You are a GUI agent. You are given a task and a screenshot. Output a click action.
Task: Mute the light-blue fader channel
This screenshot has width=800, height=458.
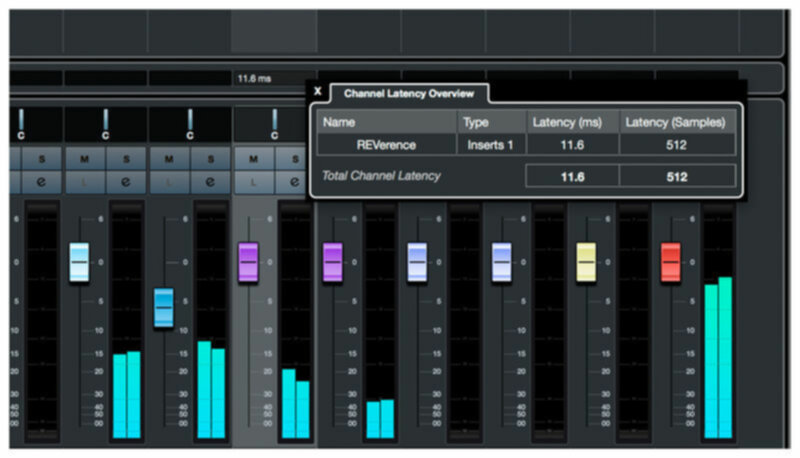tap(85, 159)
